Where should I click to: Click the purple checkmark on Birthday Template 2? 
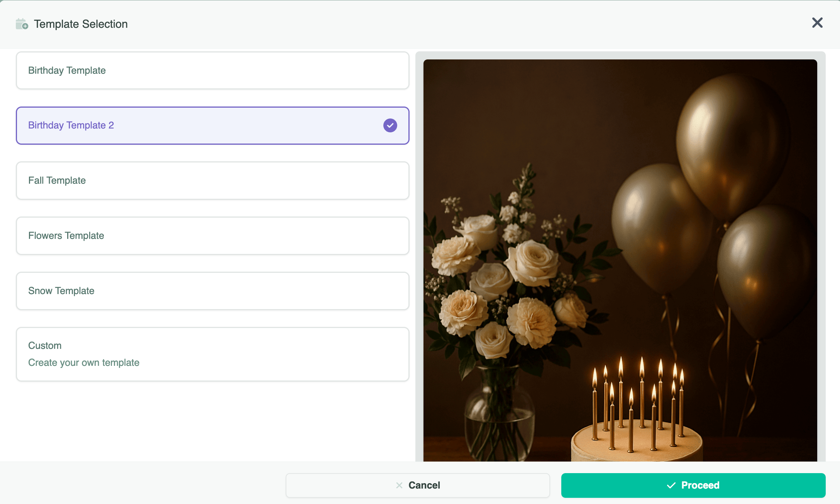(x=390, y=125)
